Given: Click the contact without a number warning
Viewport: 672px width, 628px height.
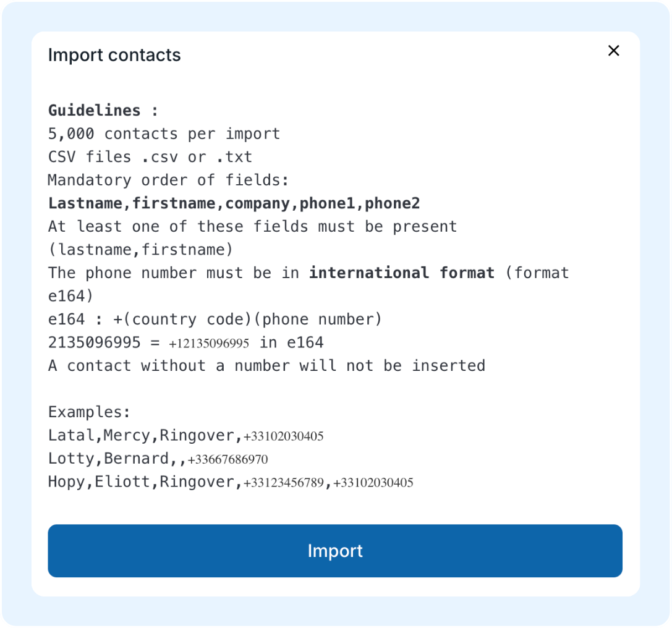Looking at the screenshot, I should click(266, 366).
